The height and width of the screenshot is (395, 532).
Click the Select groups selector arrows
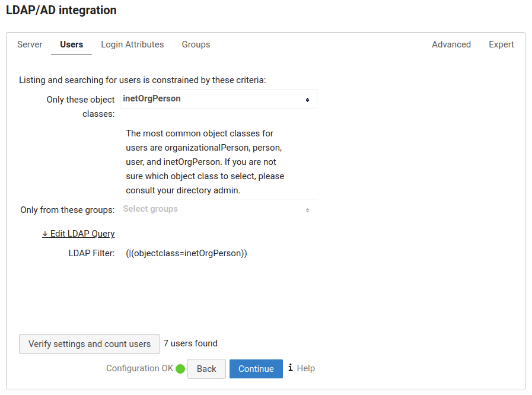click(x=307, y=210)
